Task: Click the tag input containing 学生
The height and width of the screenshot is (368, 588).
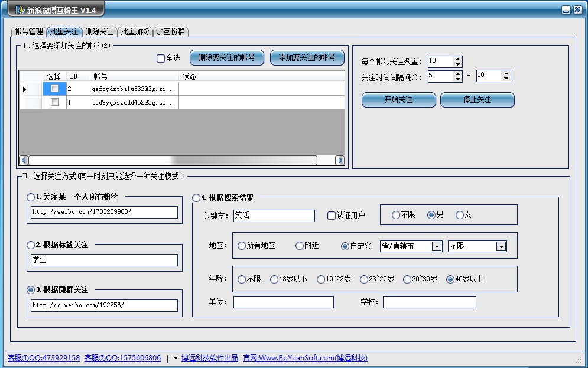Action: [104, 260]
